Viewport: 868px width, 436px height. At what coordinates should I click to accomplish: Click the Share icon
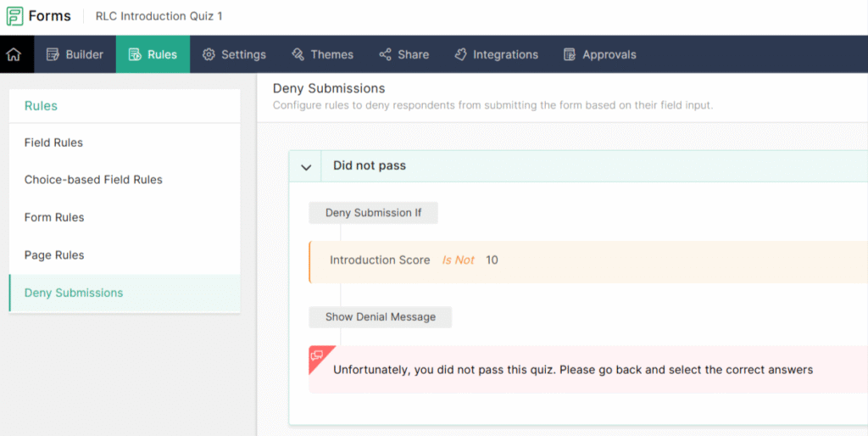[x=386, y=54]
